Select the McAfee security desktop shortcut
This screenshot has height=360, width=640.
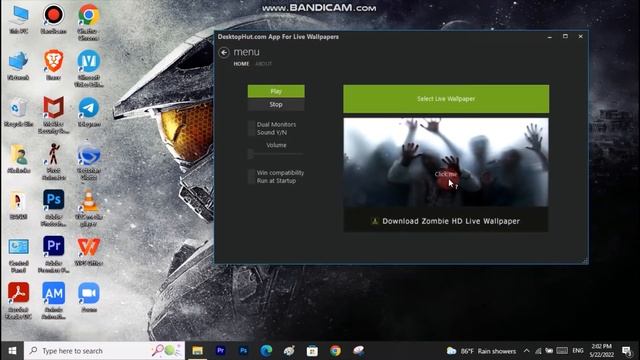(x=53, y=115)
